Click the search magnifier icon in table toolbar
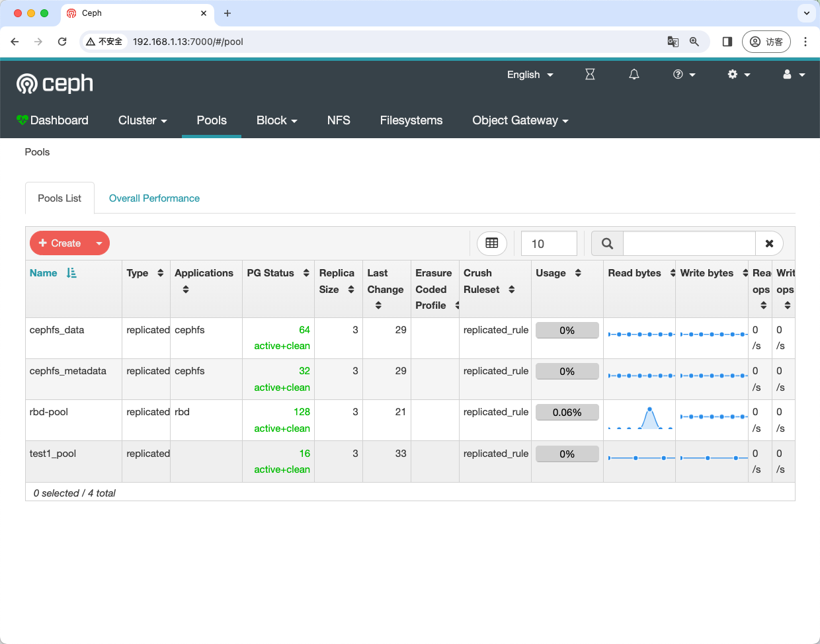 coord(607,243)
